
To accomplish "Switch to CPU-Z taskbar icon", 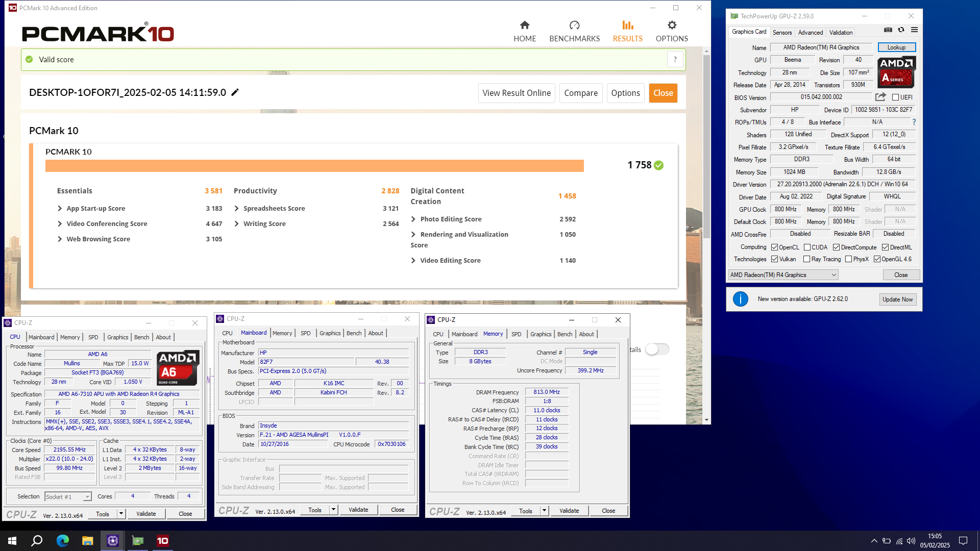I will 112,541.
